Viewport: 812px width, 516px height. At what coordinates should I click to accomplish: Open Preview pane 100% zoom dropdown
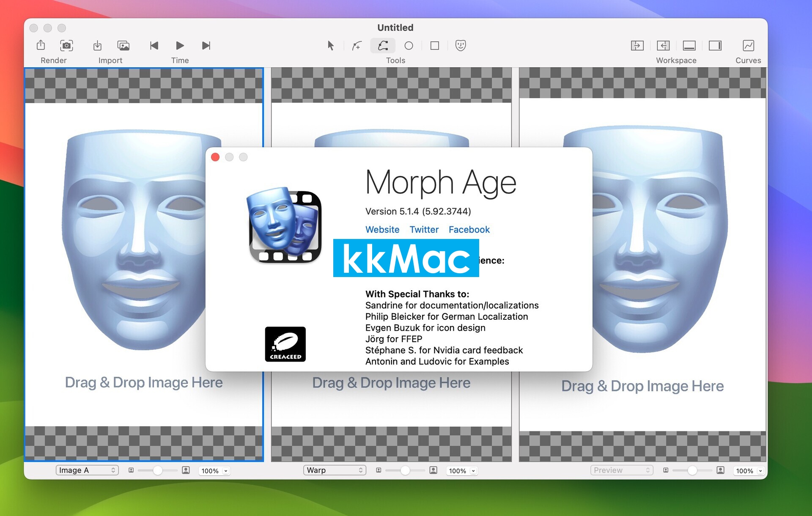pyautogui.click(x=749, y=471)
